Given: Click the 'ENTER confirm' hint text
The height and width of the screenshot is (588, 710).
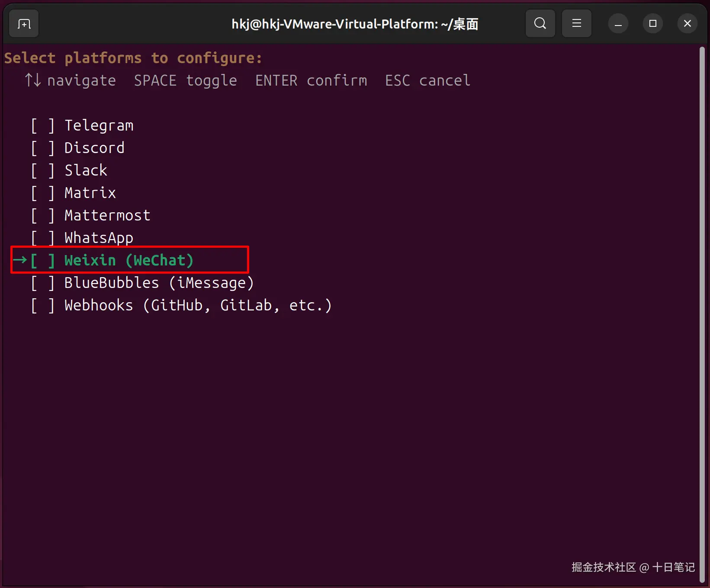Looking at the screenshot, I should click(x=311, y=81).
